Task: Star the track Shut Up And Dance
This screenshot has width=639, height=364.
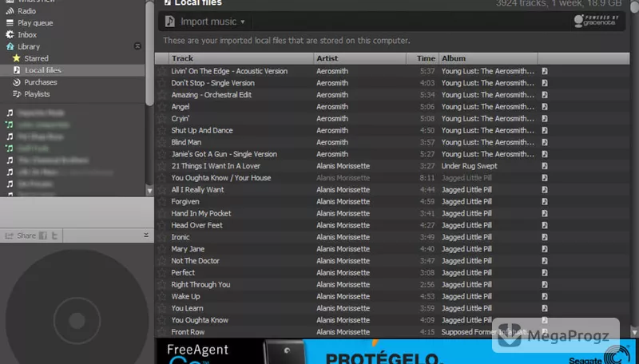Action: (162, 130)
